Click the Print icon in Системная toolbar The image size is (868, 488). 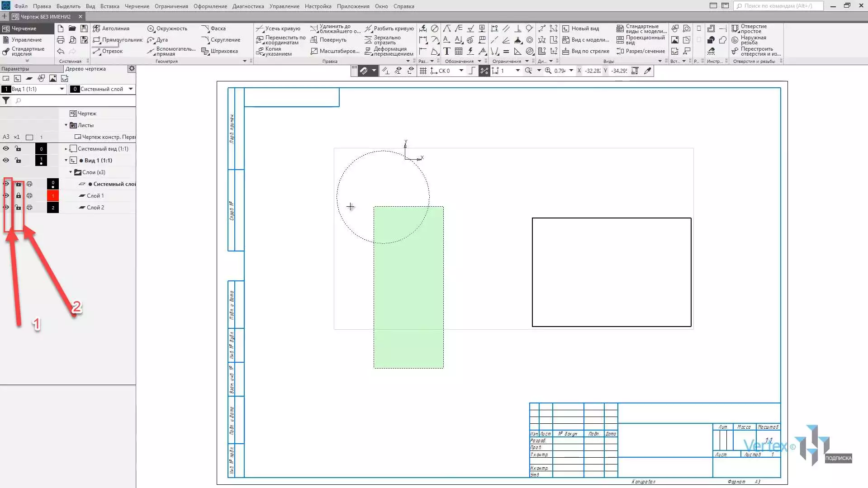tap(61, 40)
